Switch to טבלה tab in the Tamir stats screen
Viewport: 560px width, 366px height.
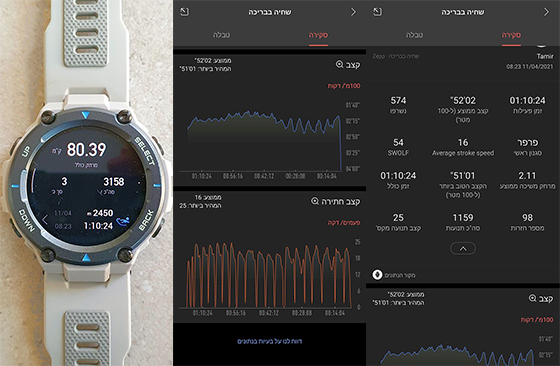414,35
